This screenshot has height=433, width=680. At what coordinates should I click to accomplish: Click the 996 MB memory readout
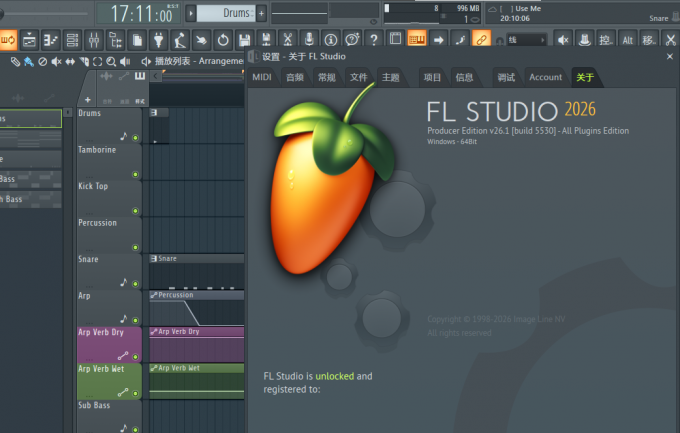pyautogui.click(x=468, y=8)
